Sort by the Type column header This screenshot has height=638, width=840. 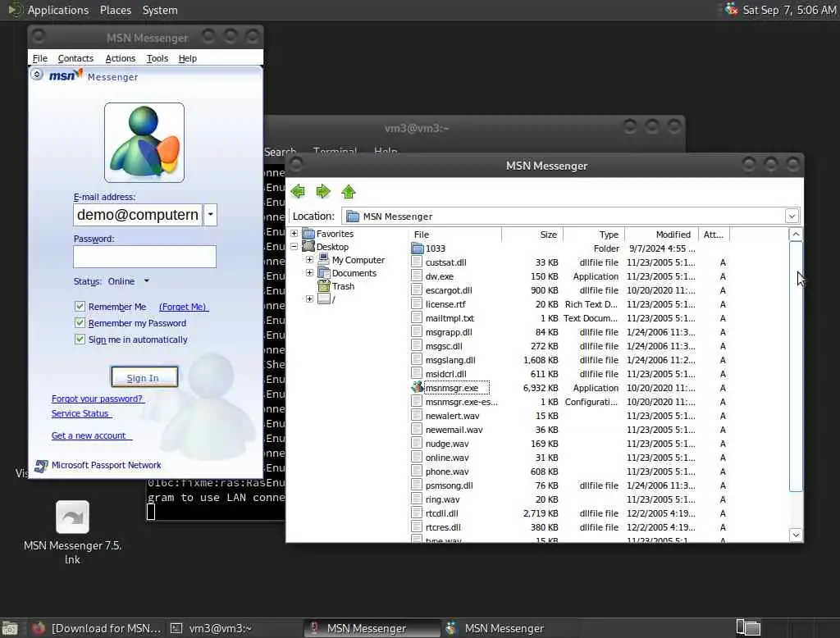(594, 234)
